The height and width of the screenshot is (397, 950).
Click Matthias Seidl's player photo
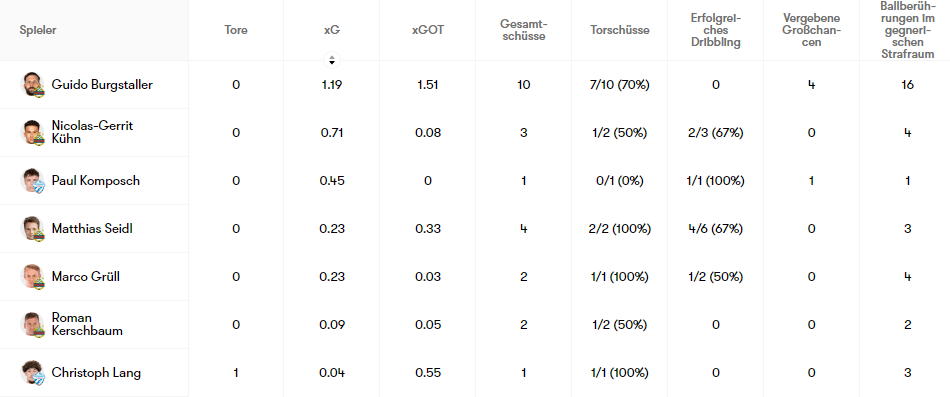(x=33, y=229)
